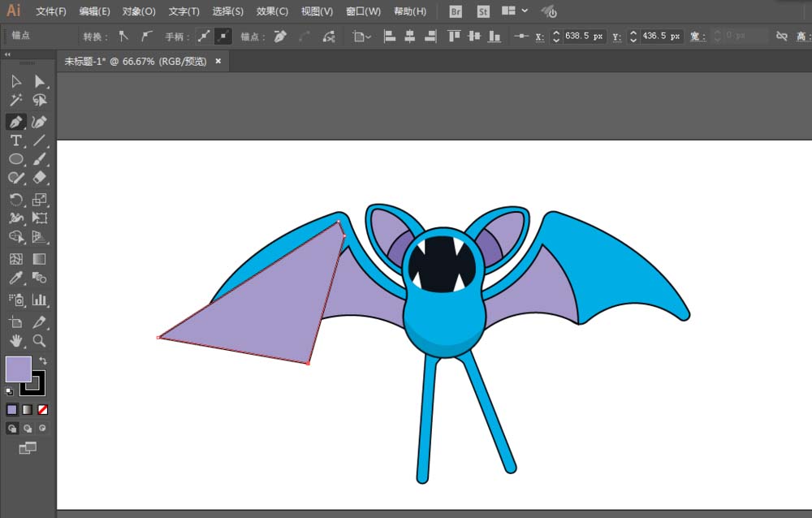Convert anchor points to corner
Screen dimensions: 812x518
[123, 37]
